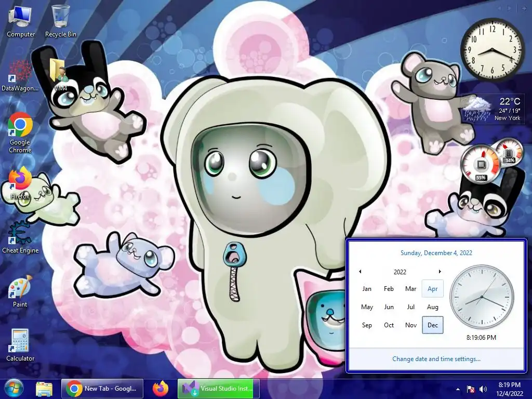532x399 pixels.
Task: Select the Calculator desktop shortcut
Action: coord(20,345)
